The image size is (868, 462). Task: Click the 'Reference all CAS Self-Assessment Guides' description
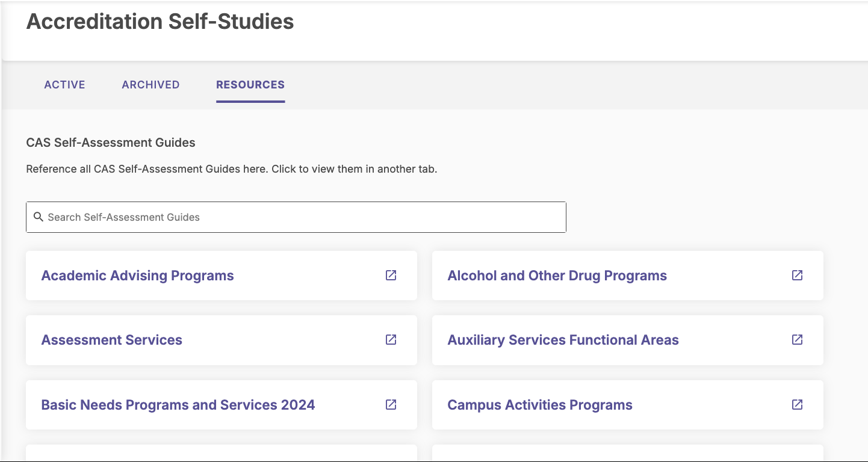[x=232, y=169]
